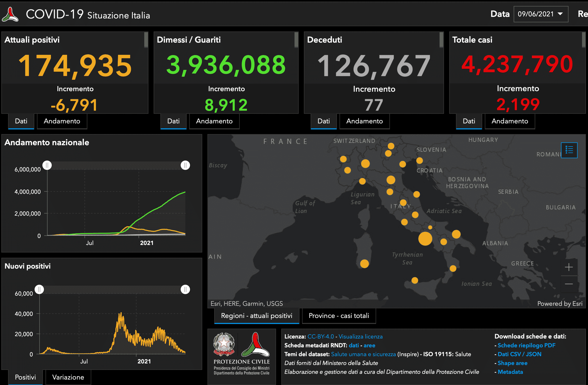Click the Andamento nazionale chart title

[47, 142]
